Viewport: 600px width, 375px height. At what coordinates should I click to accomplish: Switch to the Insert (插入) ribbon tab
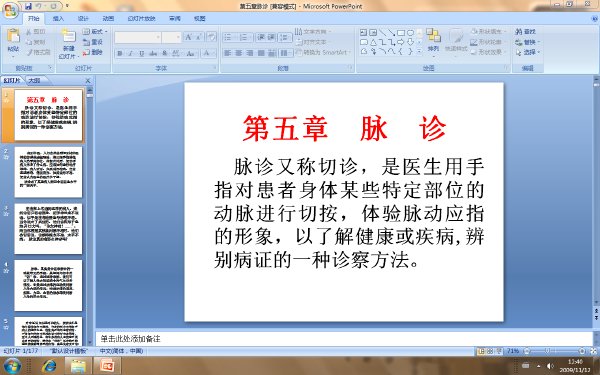[x=58, y=18]
